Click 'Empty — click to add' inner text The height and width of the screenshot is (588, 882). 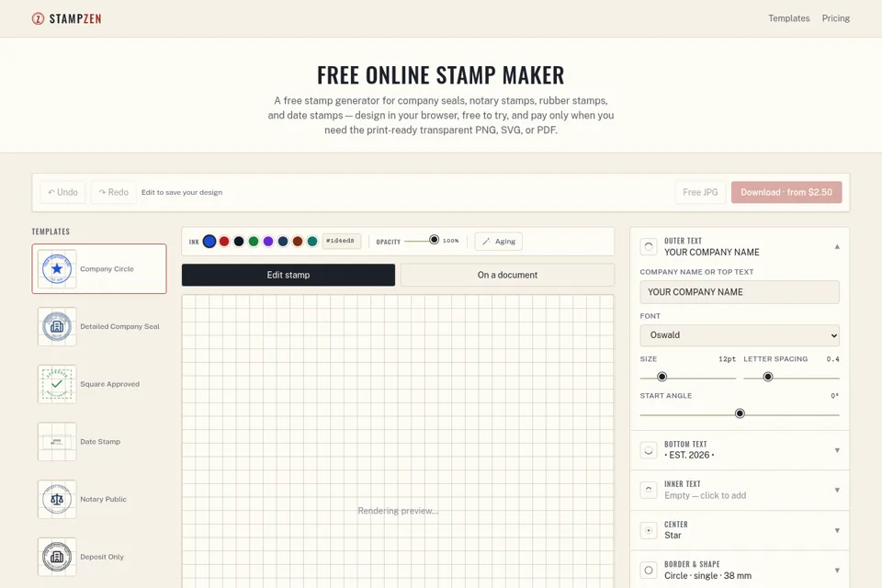(x=705, y=496)
